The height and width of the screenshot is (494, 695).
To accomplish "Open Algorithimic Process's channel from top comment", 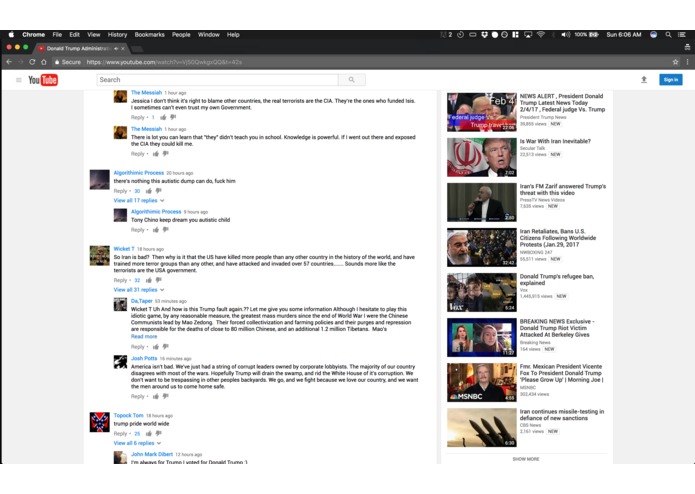I will 139,173.
